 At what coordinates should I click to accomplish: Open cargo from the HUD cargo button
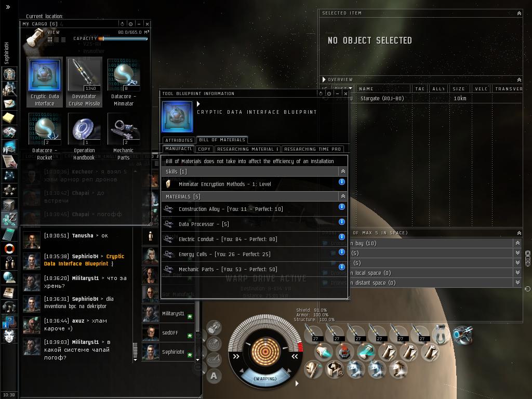click(214, 328)
